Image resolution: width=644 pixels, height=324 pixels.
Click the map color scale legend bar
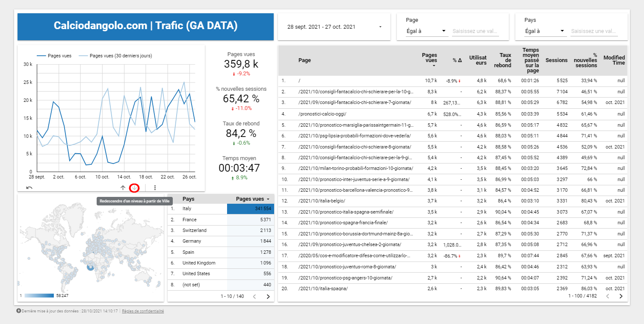click(x=38, y=296)
